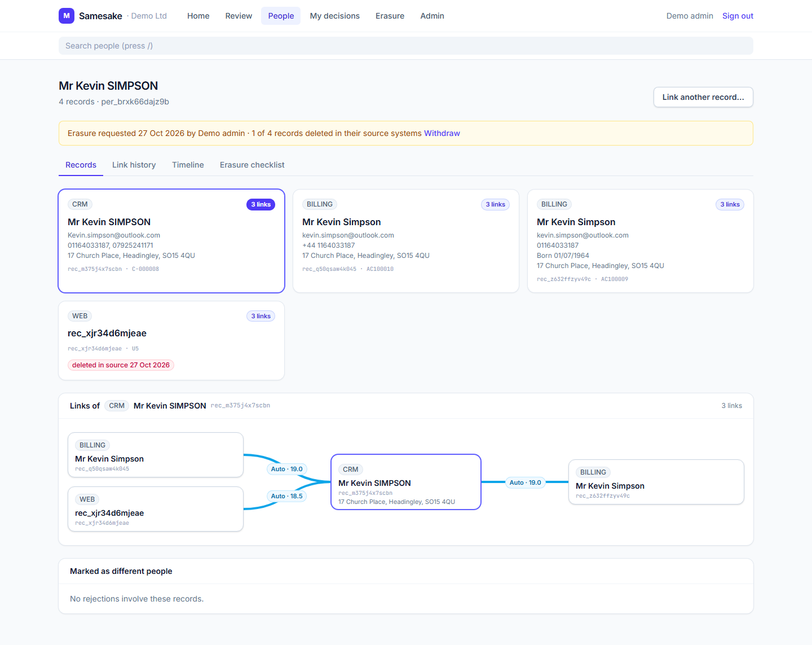Open WEB rec_xjr34d6mjeae node in links graph
This screenshot has width=812, height=645.
pyautogui.click(x=156, y=509)
